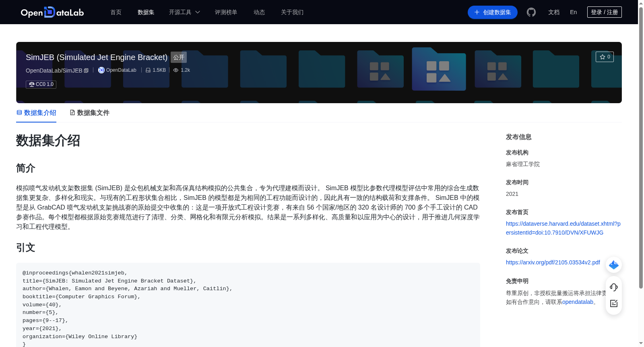This screenshot has width=644, height=347.
Task: Click the 1.2k views text
Action: [x=186, y=70]
